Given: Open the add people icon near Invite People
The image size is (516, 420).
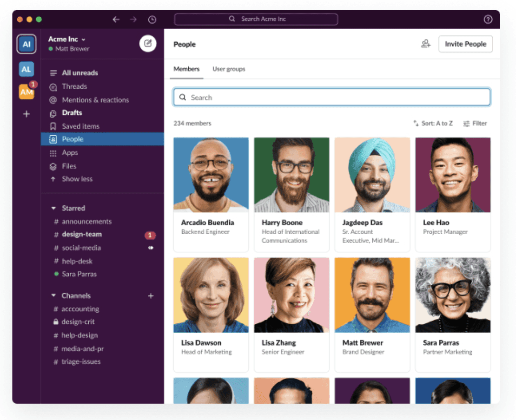Looking at the screenshot, I should pyautogui.click(x=426, y=43).
